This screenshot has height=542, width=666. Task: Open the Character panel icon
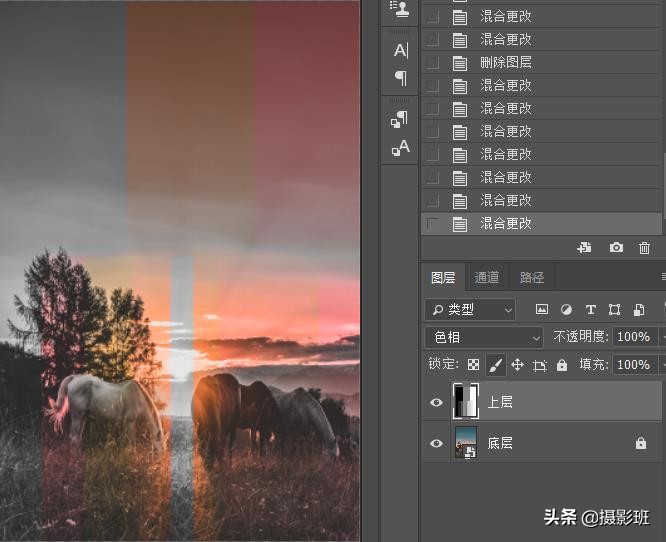(x=401, y=51)
